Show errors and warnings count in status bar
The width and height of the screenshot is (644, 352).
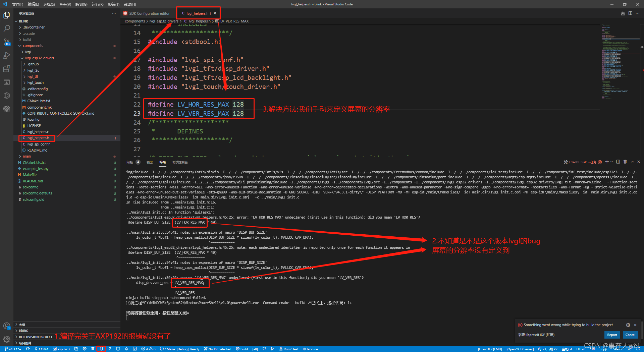[148, 349]
